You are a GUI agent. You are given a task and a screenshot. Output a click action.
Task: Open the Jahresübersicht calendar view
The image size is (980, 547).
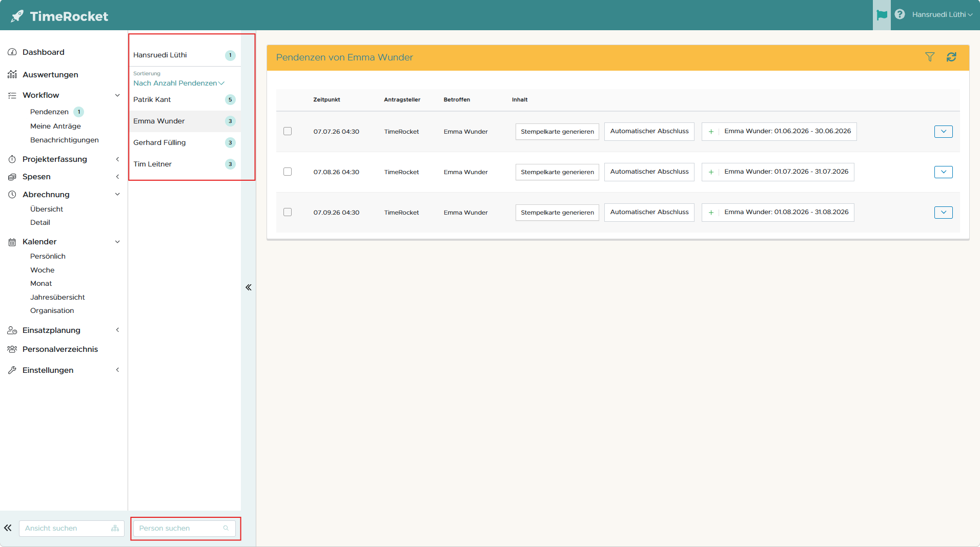coord(57,297)
